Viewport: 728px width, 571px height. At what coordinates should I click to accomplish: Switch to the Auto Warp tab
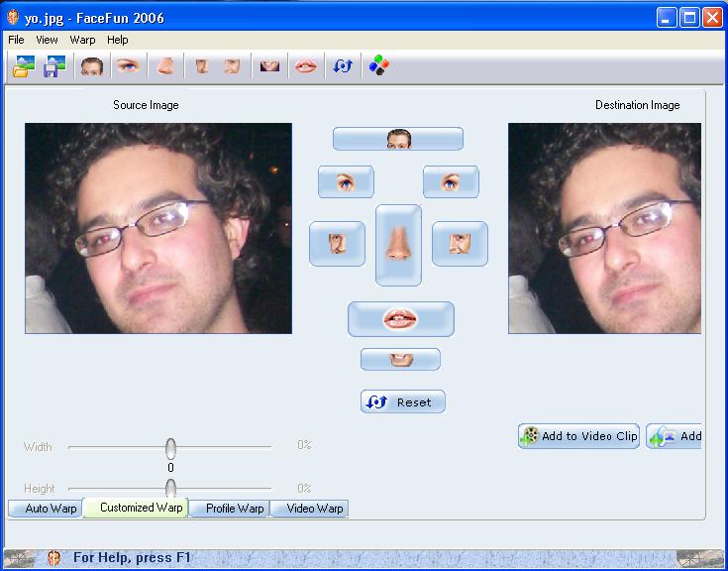tap(46, 509)
